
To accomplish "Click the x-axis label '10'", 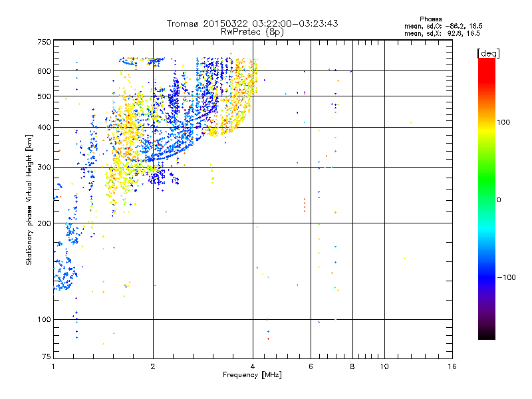I will click(x=384, y=366).
